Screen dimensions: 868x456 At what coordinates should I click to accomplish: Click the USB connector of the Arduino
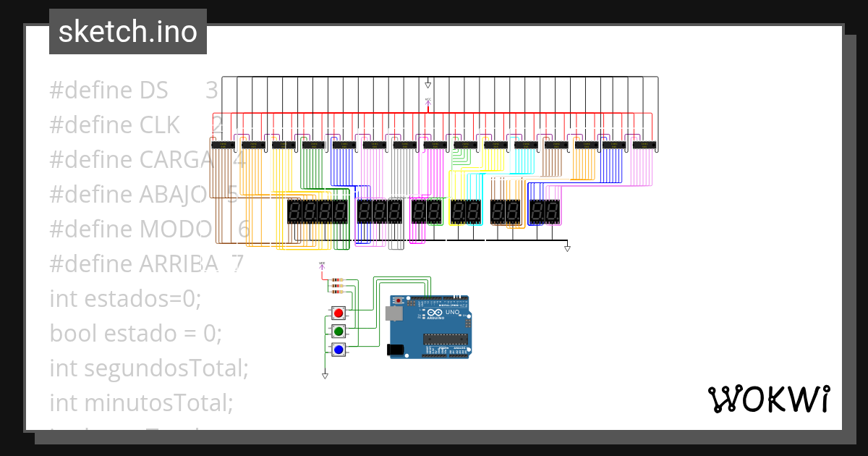click(x=394, y=313)
